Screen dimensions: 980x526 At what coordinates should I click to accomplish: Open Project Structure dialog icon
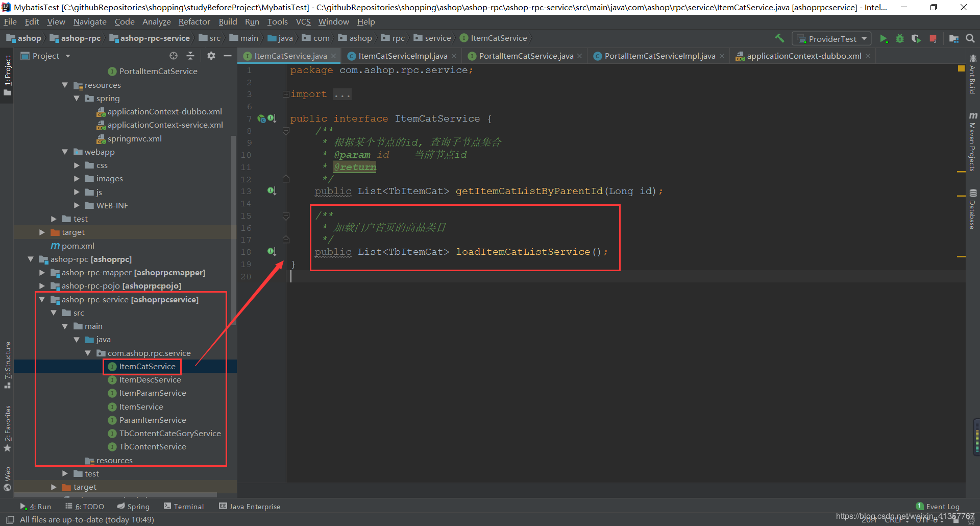tap(953, 39)
